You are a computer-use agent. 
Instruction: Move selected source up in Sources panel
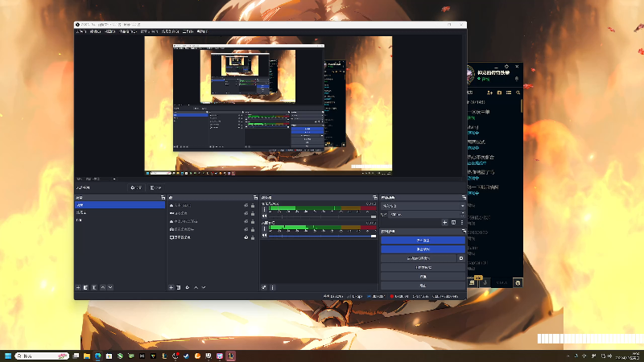(196, 288)
